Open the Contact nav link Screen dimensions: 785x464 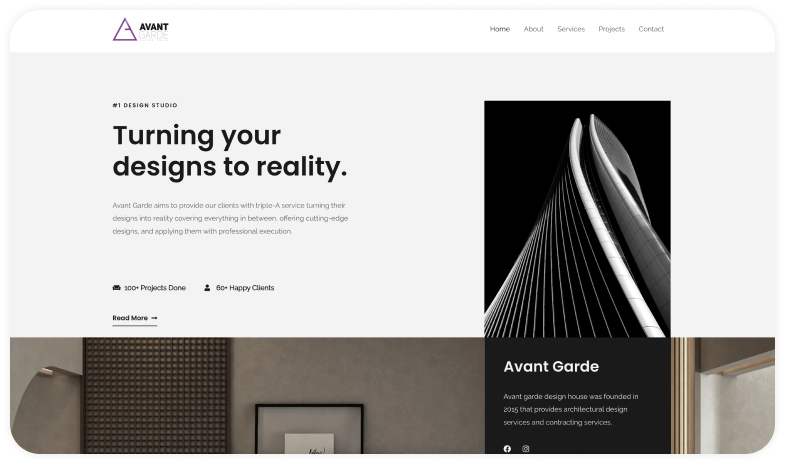click(651, 29)
